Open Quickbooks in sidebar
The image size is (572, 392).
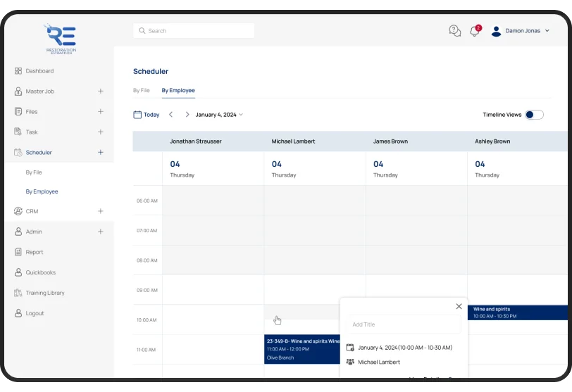click(x=40, y=272)
